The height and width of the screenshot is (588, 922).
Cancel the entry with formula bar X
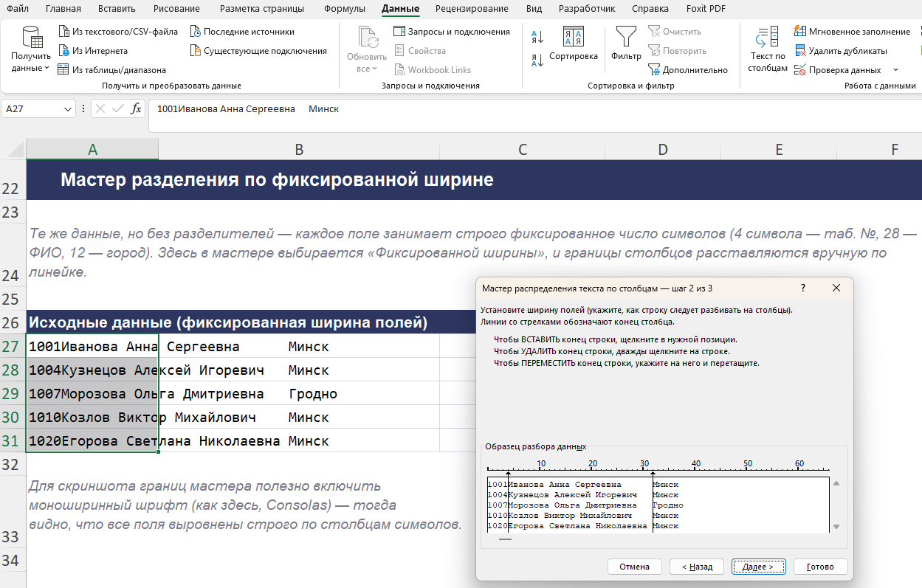click(101, 109)
